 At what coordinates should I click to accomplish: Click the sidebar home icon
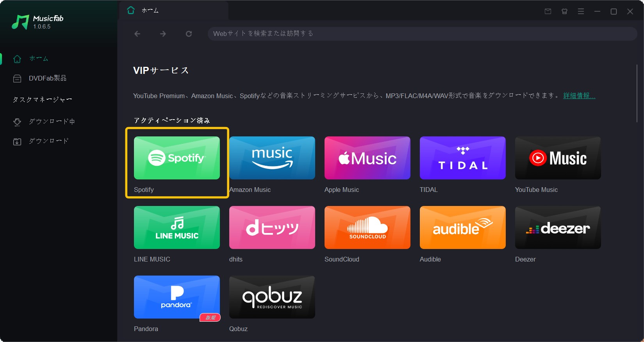point(17,59)
